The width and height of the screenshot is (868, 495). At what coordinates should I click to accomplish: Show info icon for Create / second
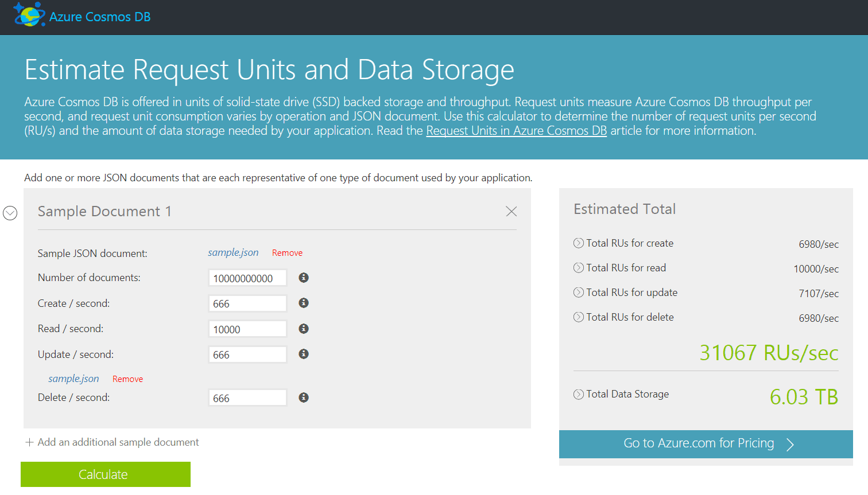click(x=304, y=303)
